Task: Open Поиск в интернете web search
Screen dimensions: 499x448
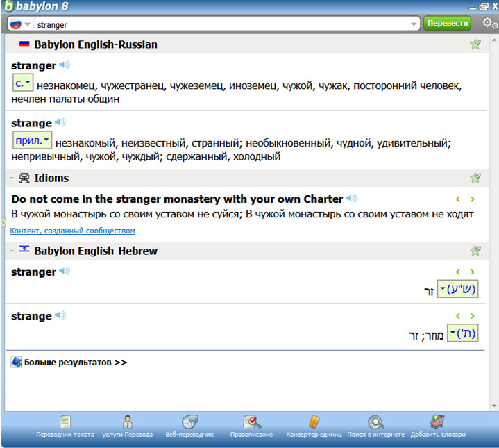Action: click(x=376, y=426)
